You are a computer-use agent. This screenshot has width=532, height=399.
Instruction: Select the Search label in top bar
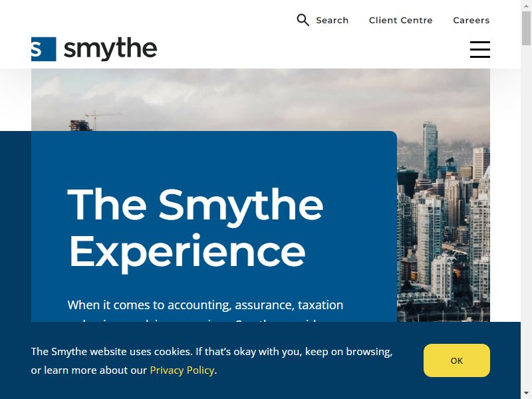click(x=332, y=21)
